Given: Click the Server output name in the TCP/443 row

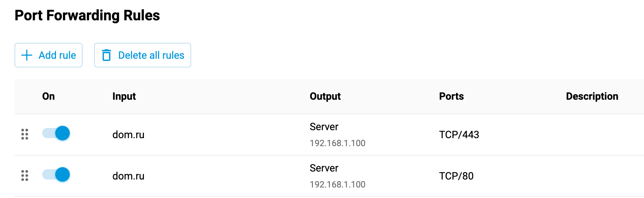Looking at the screenshot, I should click(x=324, y=127).
